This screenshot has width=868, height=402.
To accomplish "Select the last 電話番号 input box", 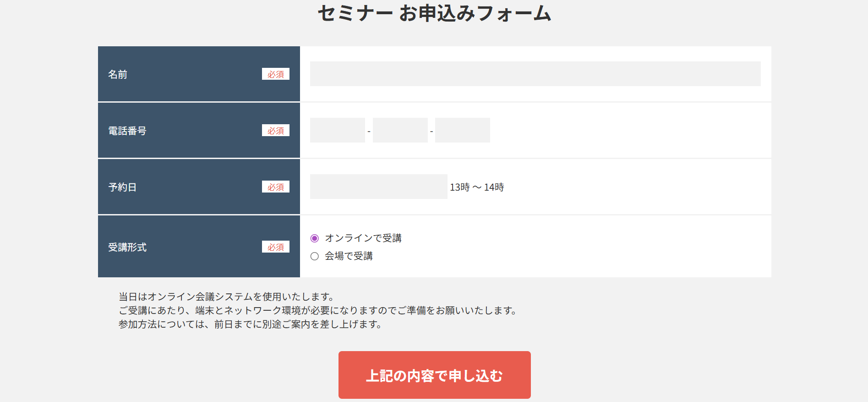I will (x=462, y=130).
